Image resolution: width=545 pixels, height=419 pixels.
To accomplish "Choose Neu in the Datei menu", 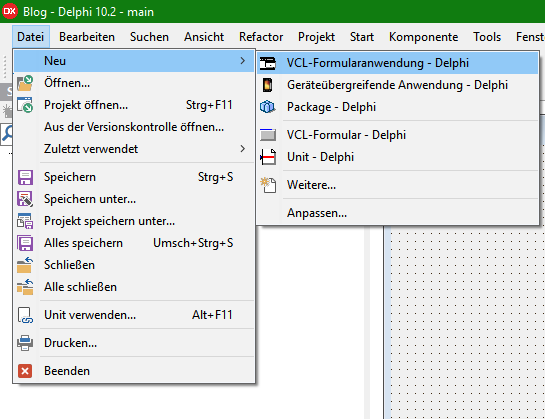I will pyautogui.click(x=134, y=61).
